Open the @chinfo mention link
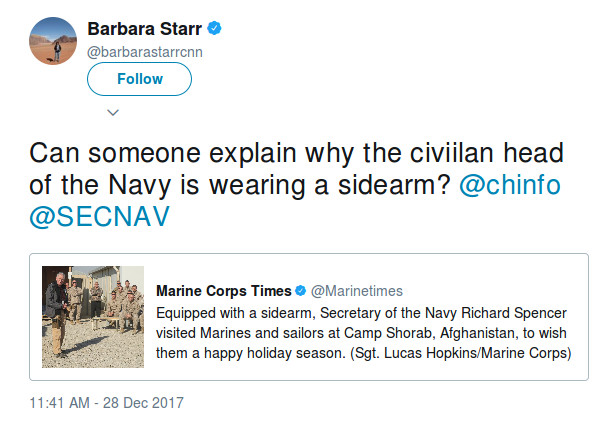 tap(511, 186)
